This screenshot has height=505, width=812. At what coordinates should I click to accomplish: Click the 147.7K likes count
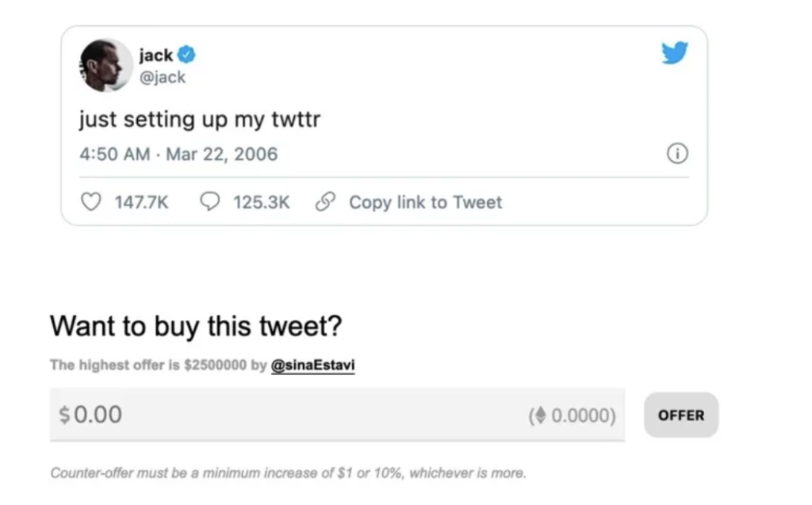click(x=141, y=202)
